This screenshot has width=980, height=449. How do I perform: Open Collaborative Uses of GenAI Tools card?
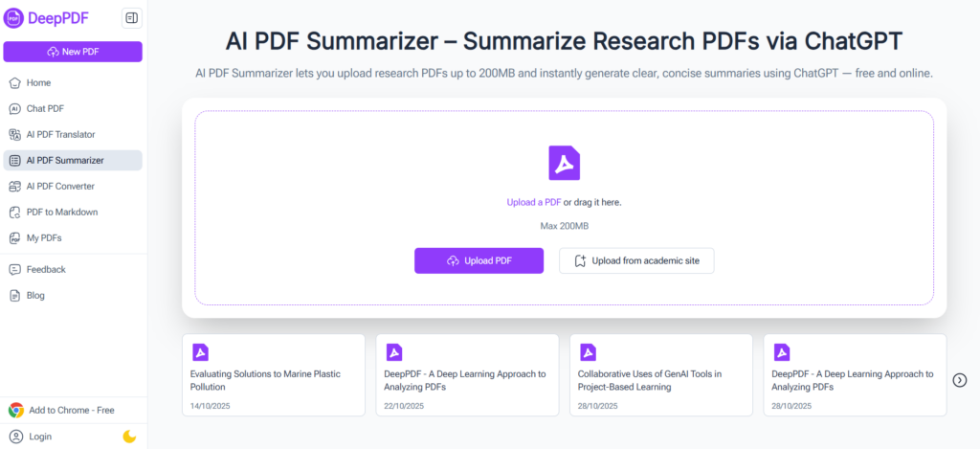pyautogui.click(x=661, y=374)
